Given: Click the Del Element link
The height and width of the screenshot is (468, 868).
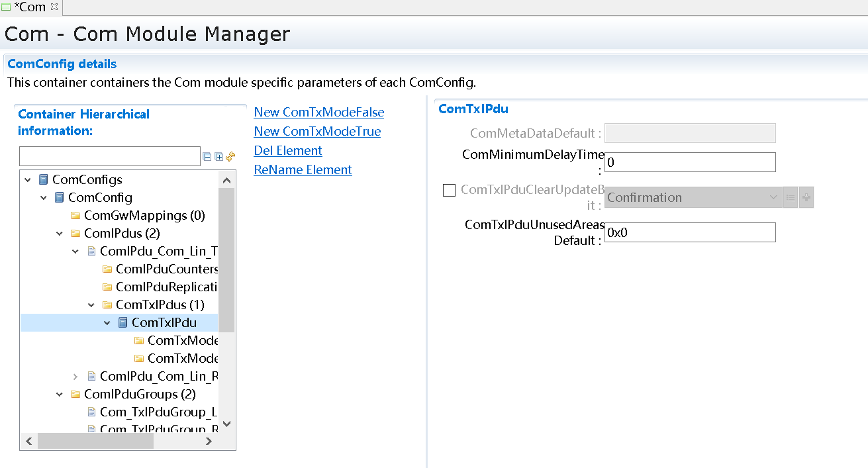Looking at the screenshot, I should click(288, 150).
